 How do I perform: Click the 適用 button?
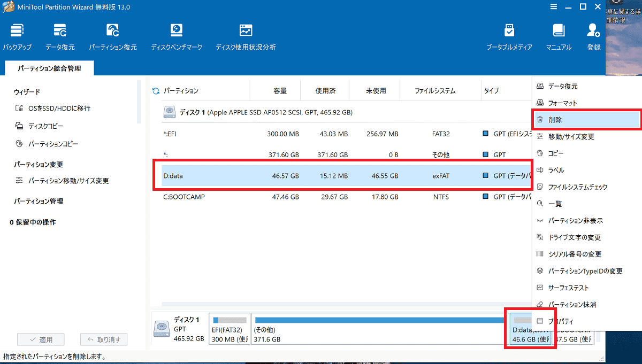click(x=41, y=339)
